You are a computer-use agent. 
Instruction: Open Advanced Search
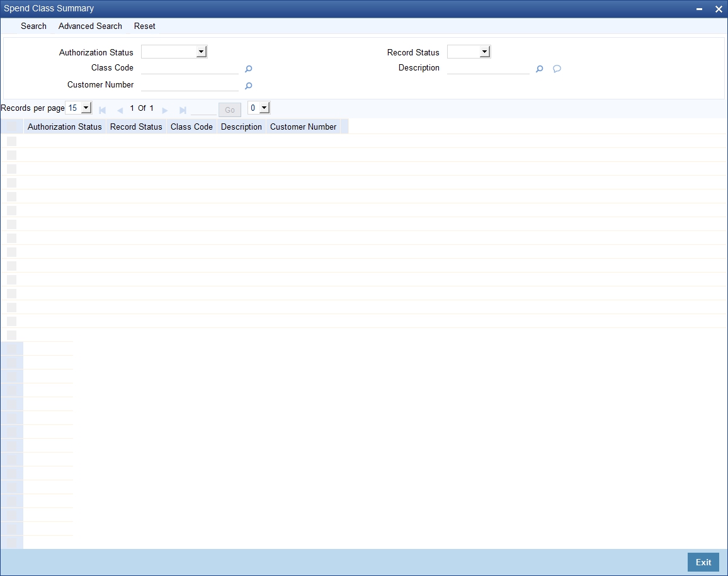pos(90,26)
